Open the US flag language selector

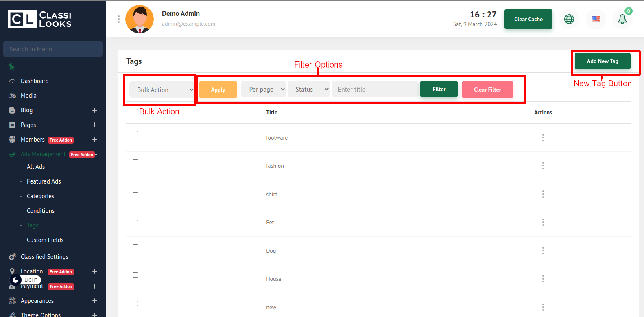[596, 19]
